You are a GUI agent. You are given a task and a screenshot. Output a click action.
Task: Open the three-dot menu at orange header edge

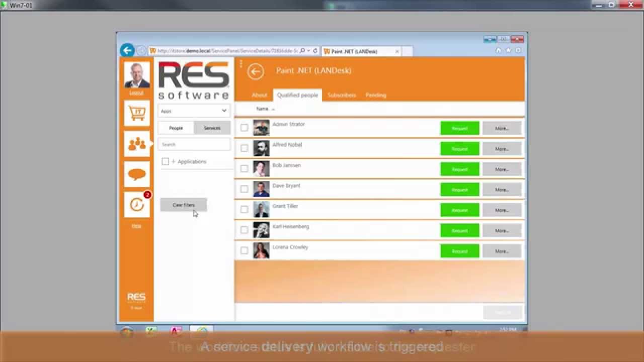[x=241, y=64]
